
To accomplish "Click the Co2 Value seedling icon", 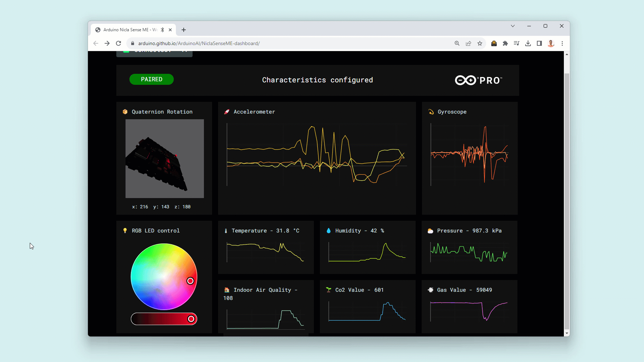I will click(x=328, y=290).
